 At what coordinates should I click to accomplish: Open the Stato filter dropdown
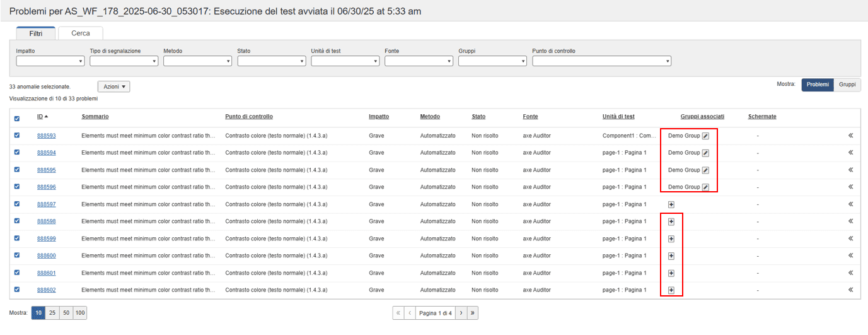click(x=271, y=61)
